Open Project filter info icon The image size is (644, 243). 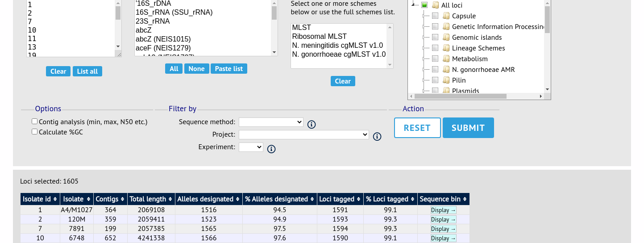[377, 137]
